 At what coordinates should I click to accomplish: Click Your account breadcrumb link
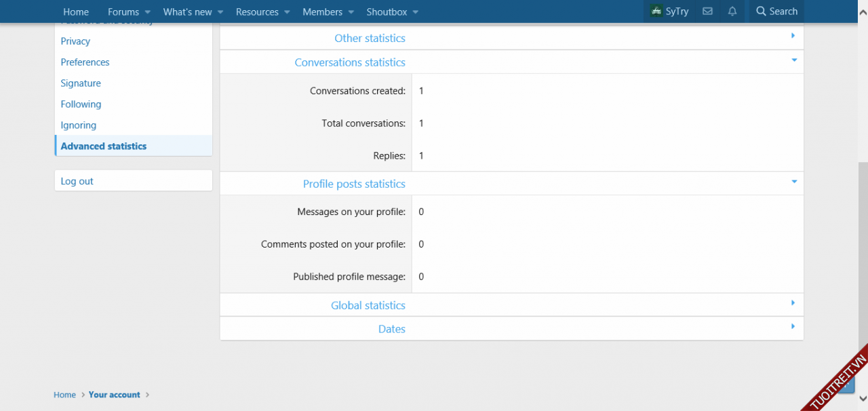click(x=114, y=395)
